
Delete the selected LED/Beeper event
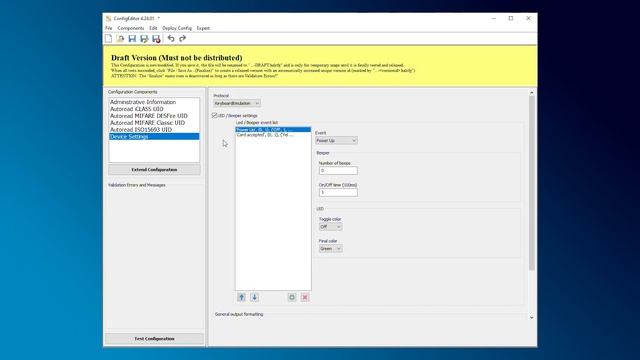pos(305,297)
